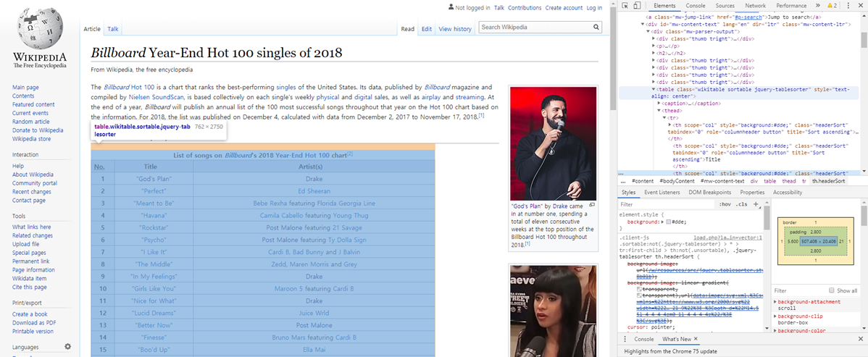Viewport: 868px width, 357px height.
Task: Click the Ed Sheeran artist cell
Action: (x=314, y=191)
